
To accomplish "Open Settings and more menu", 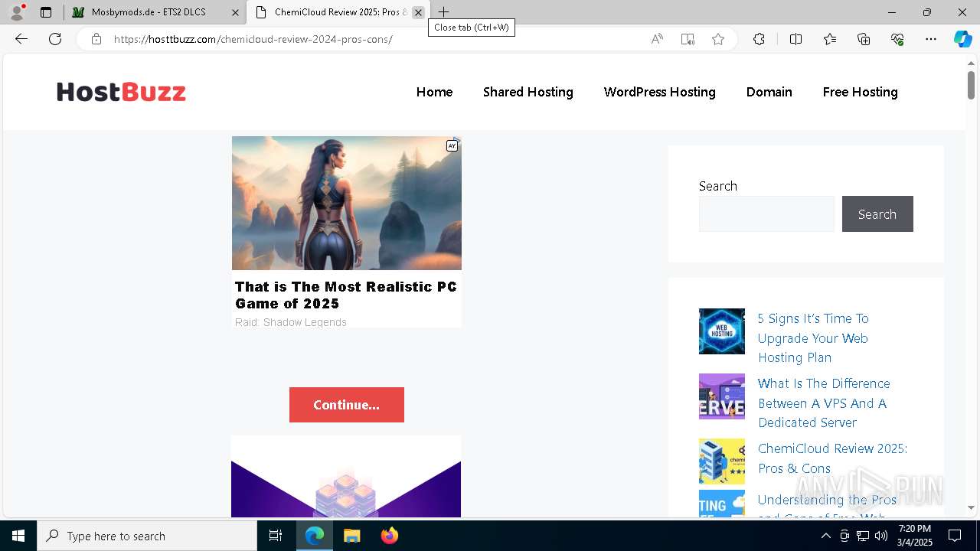I will 931,39.
